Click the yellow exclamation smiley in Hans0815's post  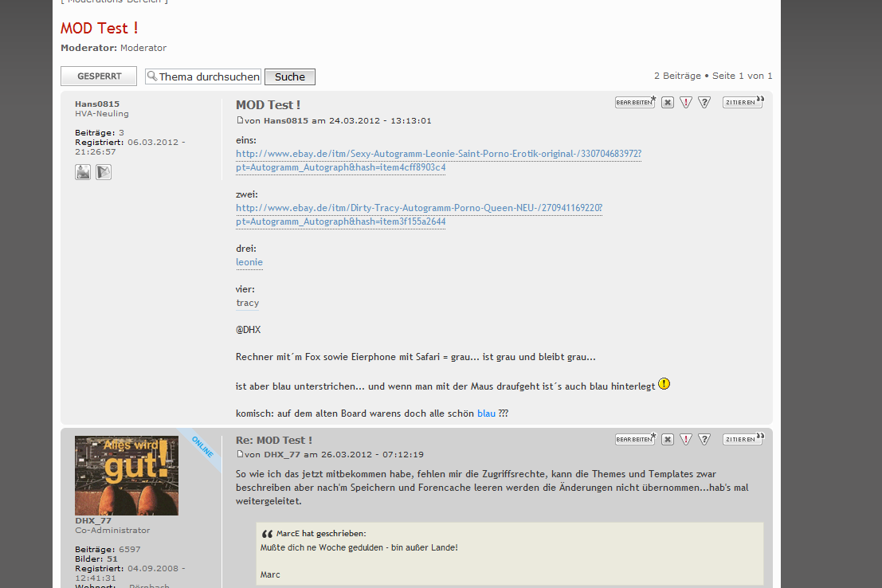point(664,384)
